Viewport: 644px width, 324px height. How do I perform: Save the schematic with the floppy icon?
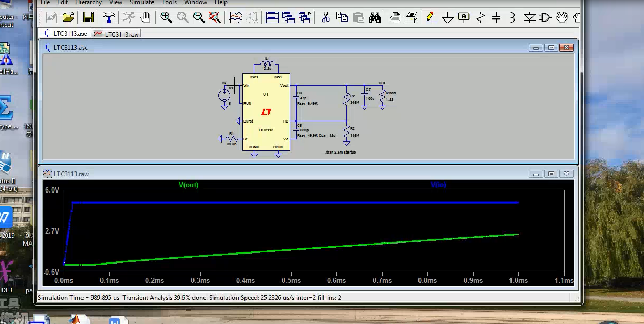(88, 17)
